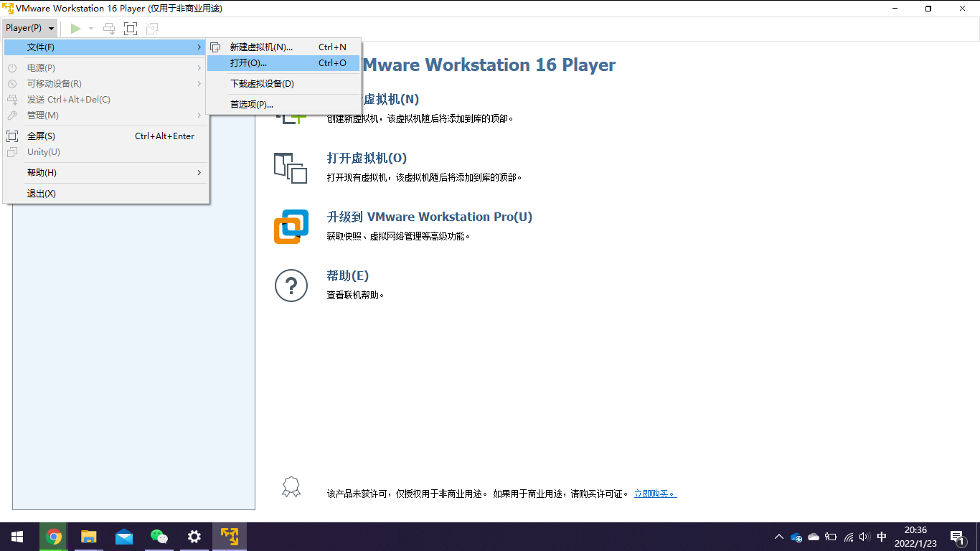Screen dimensions: 980x551
Task: Click the grey OneDrive cloud tray icon
Action: [x=814, y=537]
